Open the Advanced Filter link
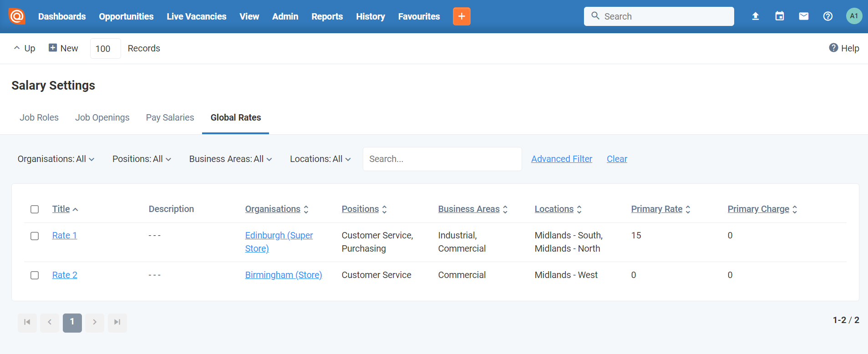The width and height of the screenshot is (868, 354). click(562, 159)
